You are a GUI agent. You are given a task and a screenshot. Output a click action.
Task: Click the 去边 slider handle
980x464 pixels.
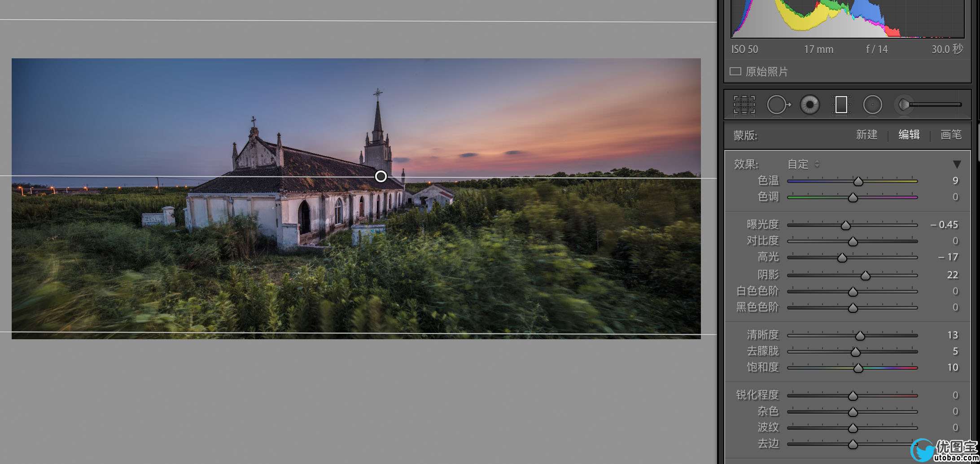(853, 444)
